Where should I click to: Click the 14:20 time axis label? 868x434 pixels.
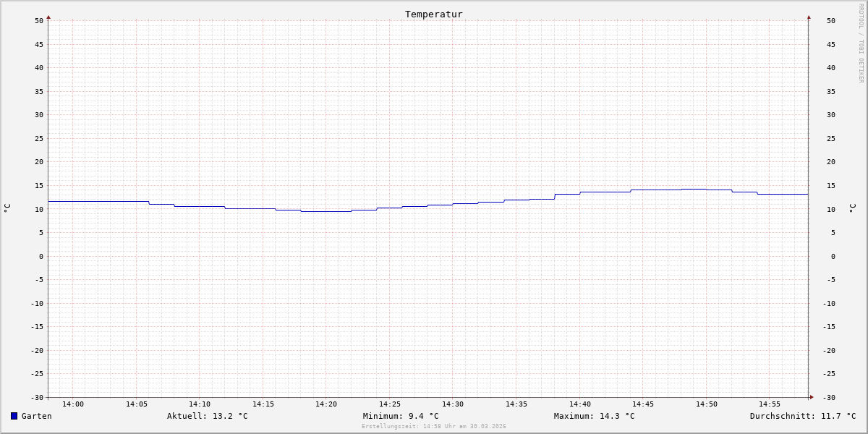click(326, 404)
